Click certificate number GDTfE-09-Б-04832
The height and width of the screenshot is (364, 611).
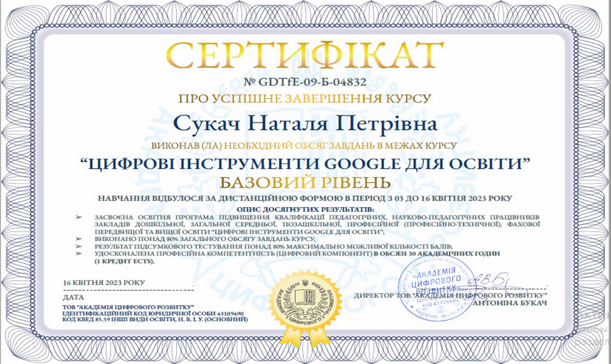coord(305,82)
